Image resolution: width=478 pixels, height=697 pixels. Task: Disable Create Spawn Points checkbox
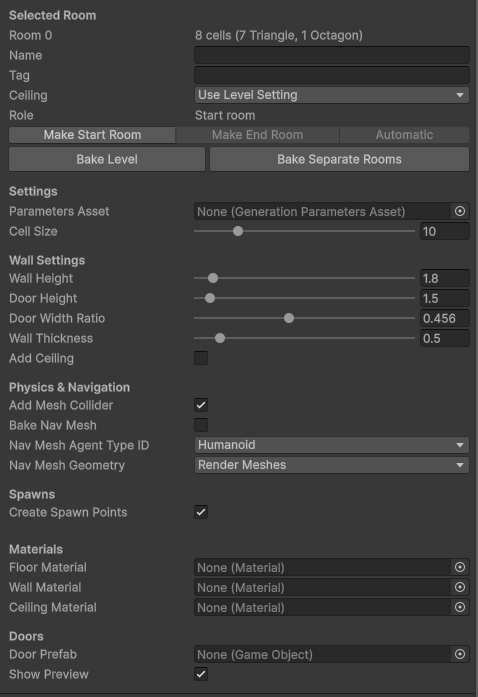[x=201, y=512]
